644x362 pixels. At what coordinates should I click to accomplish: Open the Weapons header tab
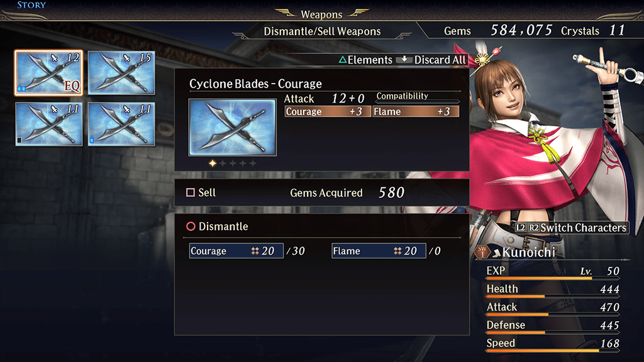[x=321, y=14]
